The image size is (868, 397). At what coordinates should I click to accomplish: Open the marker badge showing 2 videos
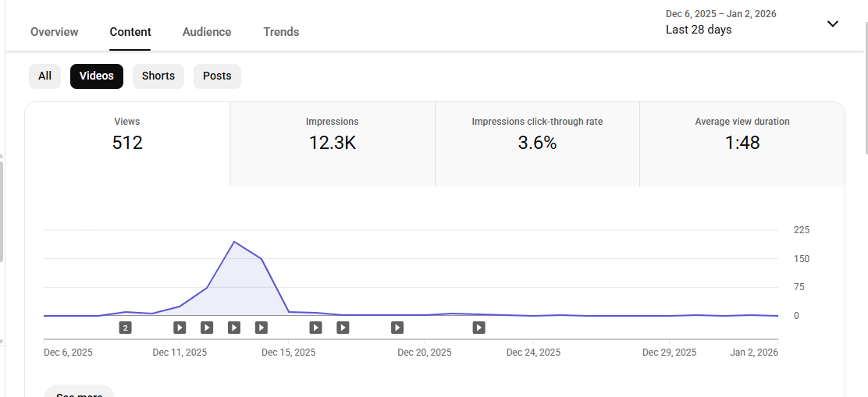[125, 328]
